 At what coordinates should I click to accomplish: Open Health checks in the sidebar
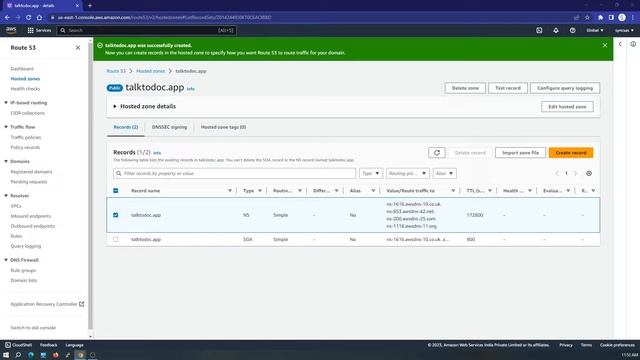pos(25,89)
